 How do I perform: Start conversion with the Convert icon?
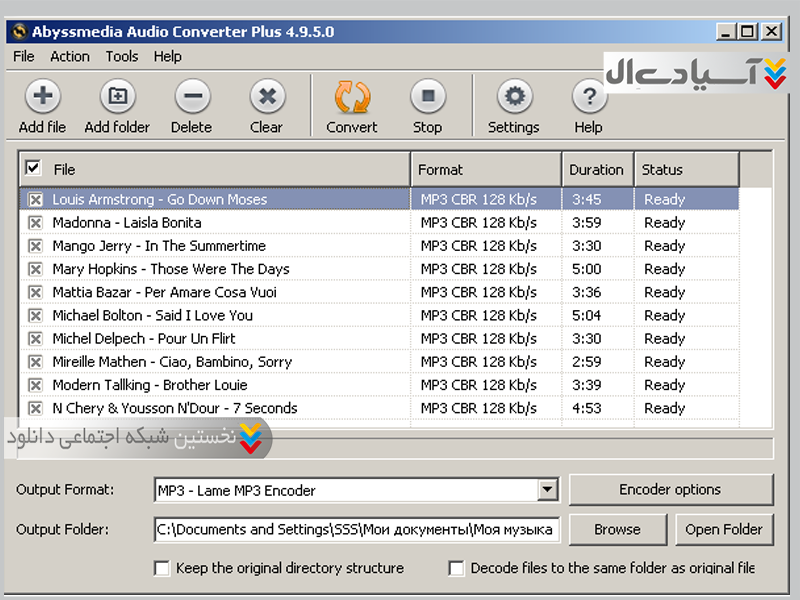[x=352, y=97]
